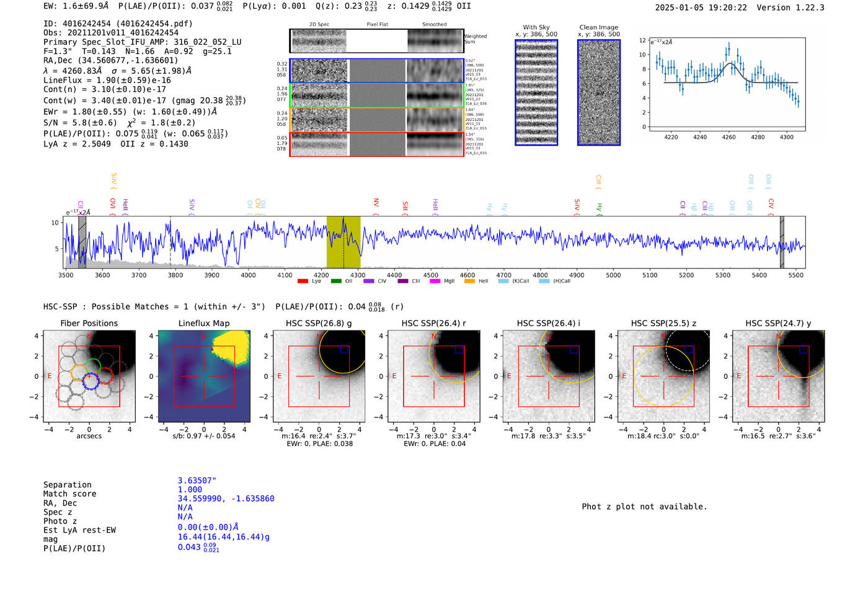Screen dimensions: 868x591
Task: Select the blue-bordered 2D spectrum row
Action: coord(377,71)
